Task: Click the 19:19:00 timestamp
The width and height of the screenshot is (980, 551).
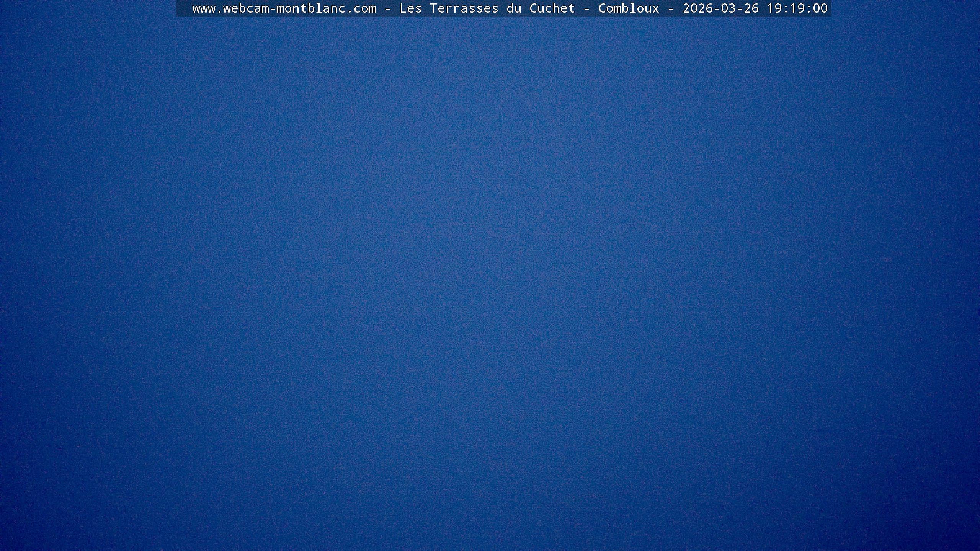Action: coord(797,8)
